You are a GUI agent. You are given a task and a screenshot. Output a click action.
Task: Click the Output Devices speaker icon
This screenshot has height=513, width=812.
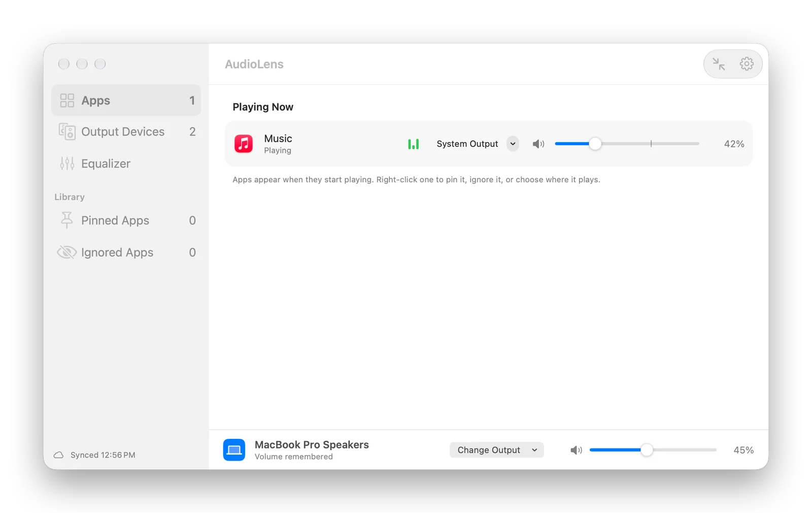[67, 132]
